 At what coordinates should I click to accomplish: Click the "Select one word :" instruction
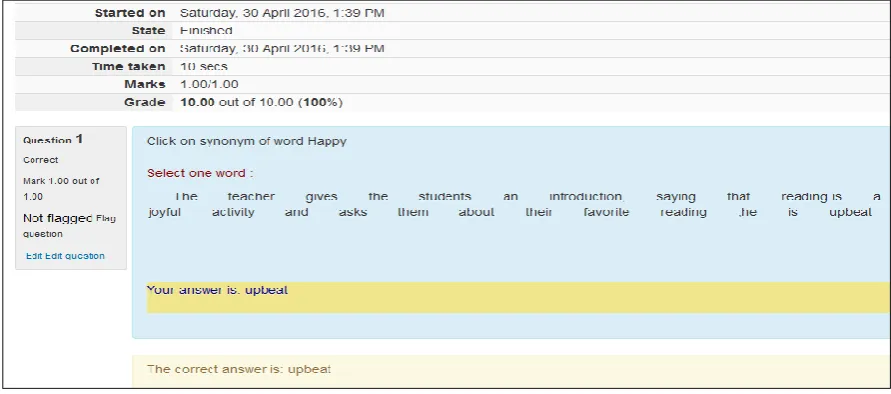point(200,173)
